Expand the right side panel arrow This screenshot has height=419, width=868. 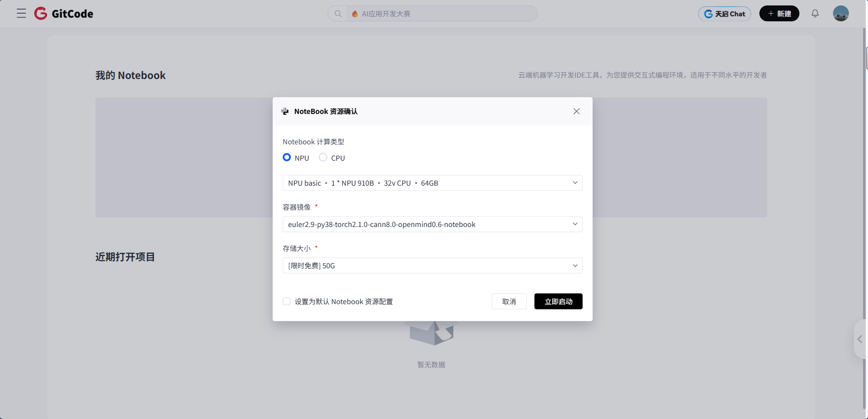[x=859, y=339]
